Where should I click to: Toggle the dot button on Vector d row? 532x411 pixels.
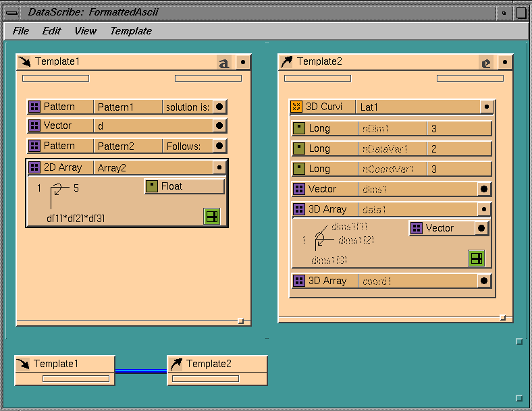pyautogui.click(x=219, y=126)
